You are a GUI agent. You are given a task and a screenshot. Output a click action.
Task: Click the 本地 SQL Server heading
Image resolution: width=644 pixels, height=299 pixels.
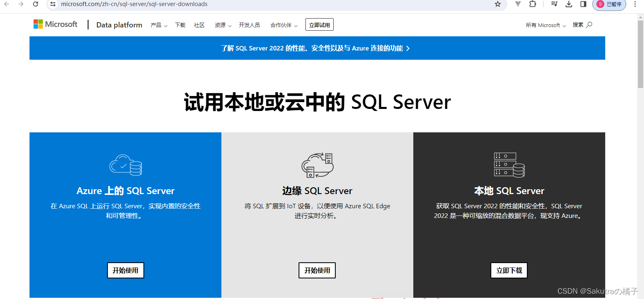pos(509,191)
